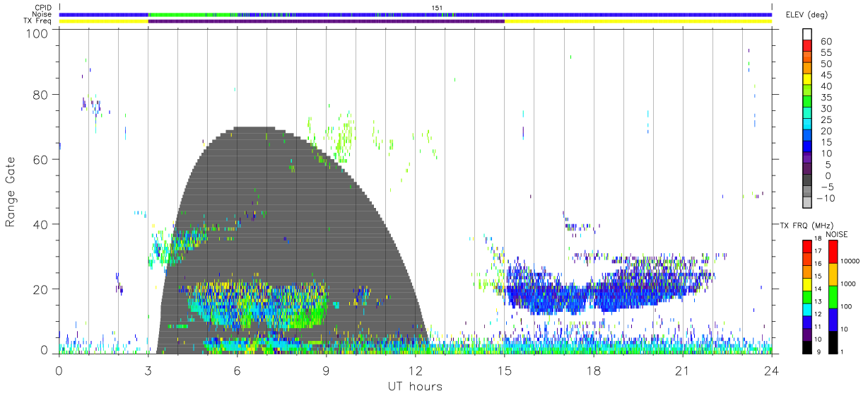Click the red swatch atop the NOISE colorbar
The height and width of the screenshot is (401, 868).
[832, 252]
